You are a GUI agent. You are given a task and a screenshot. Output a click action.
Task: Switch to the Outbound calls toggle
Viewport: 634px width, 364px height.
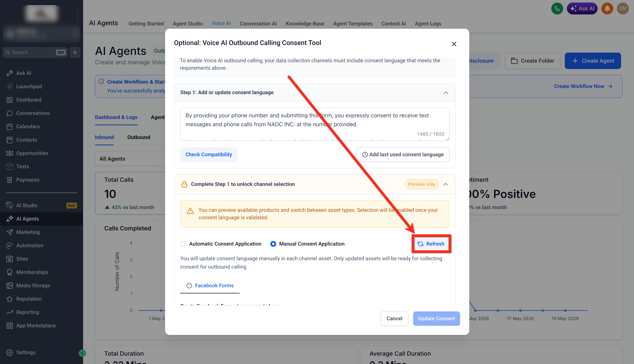coord(139,137)
